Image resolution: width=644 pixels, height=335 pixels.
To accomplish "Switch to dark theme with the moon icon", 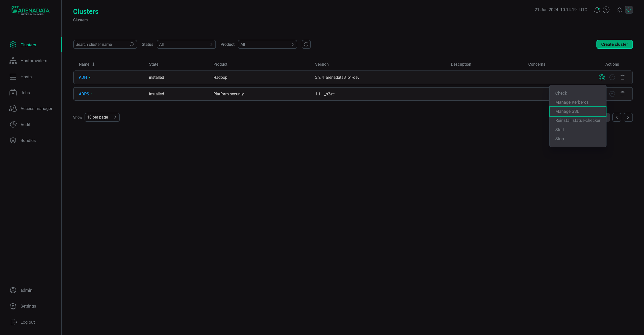I will tap(629, 10).
